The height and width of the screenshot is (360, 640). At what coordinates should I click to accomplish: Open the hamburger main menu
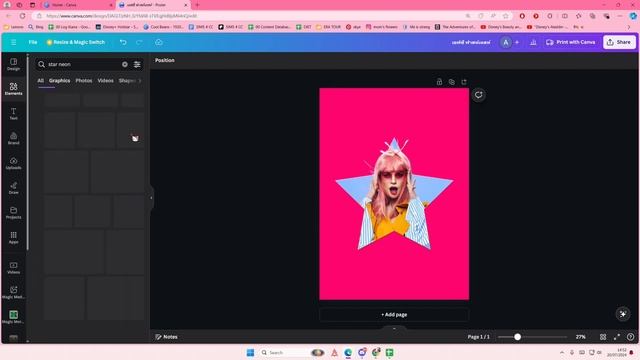(13, 42)
